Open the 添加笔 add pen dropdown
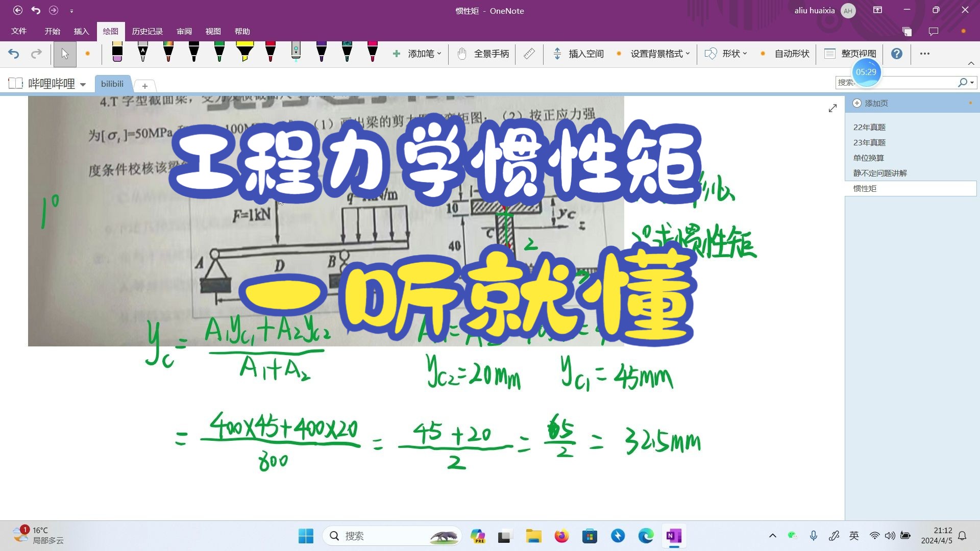Image resolution: width=980 pixels, height=551 pixels. (x=416, y=54)
